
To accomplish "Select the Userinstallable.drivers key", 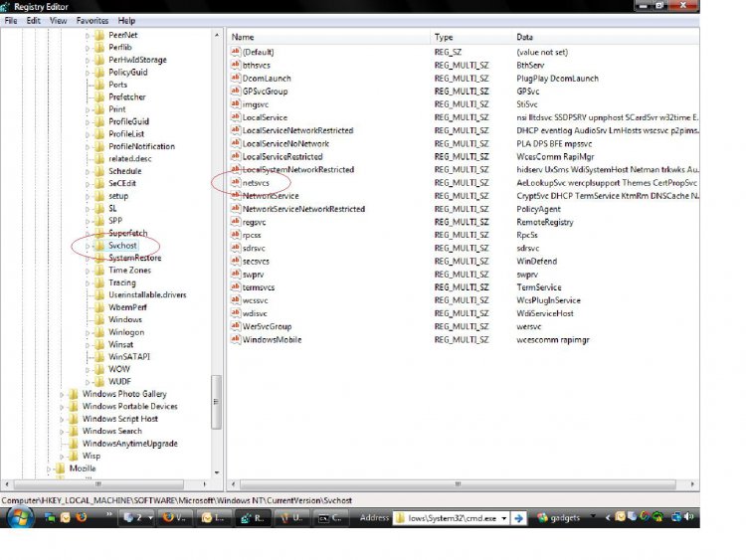I will (x=147, y=295).
